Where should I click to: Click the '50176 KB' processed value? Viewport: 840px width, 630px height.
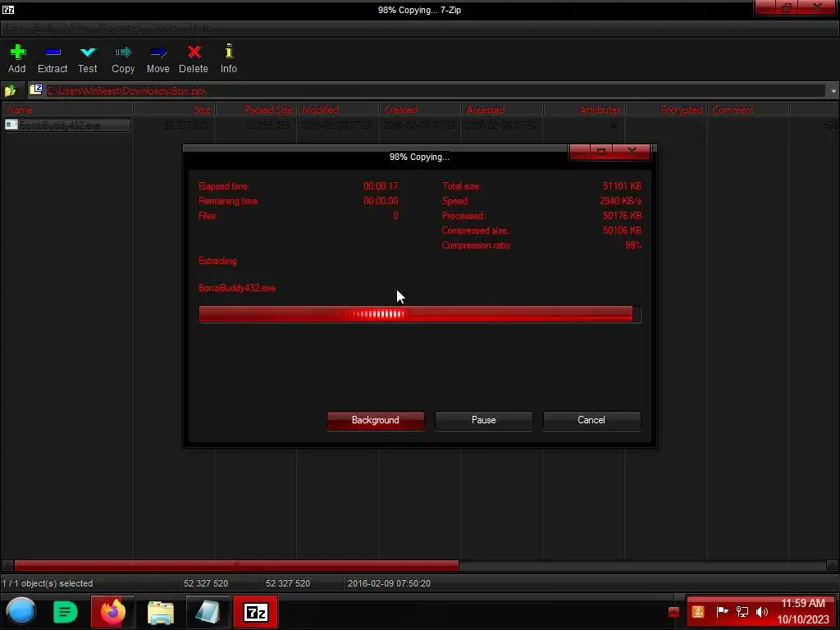pos(622,216)
